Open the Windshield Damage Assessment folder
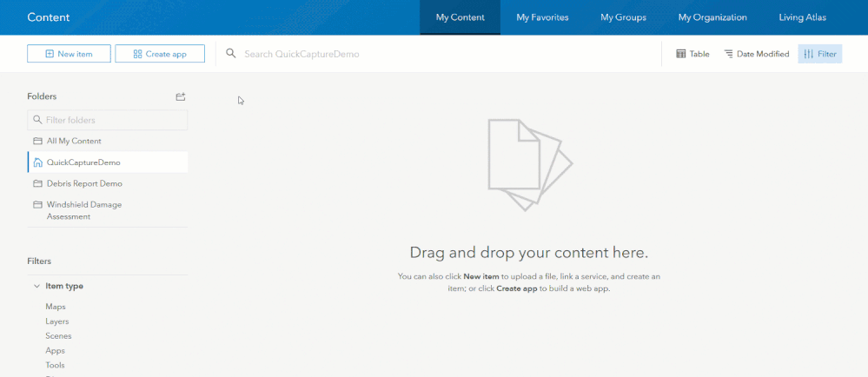 pyautogui.click(x=108, y=210)
